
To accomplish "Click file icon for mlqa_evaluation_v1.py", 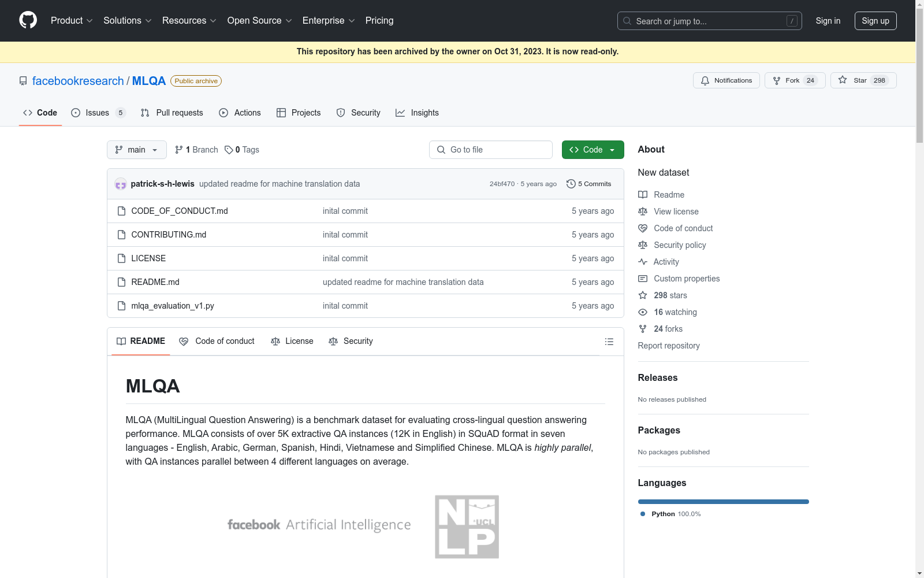I will 121,306.
